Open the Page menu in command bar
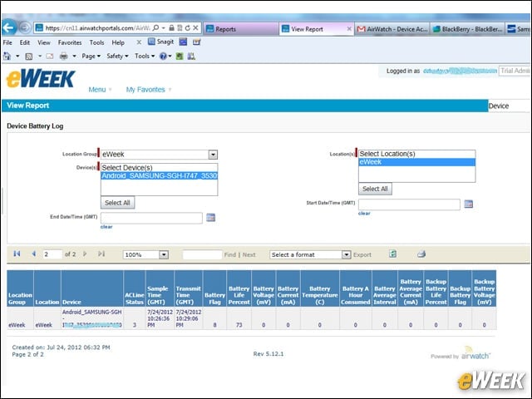Screen dimensions: 532x399 91,56
